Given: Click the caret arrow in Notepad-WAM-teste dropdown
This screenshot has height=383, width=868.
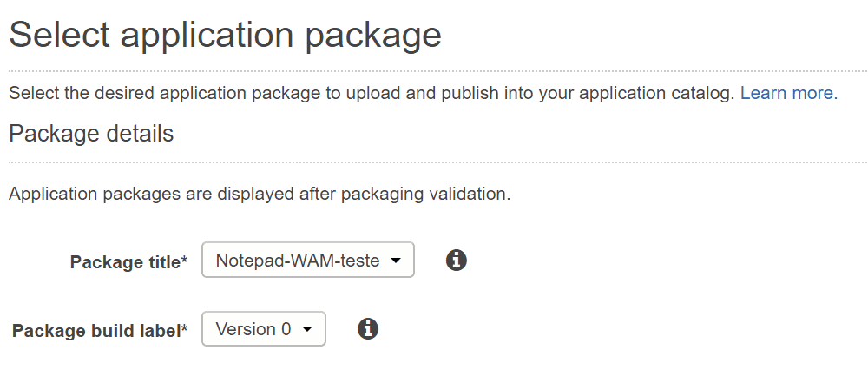Looking at the screenshot, I should 396,261.
